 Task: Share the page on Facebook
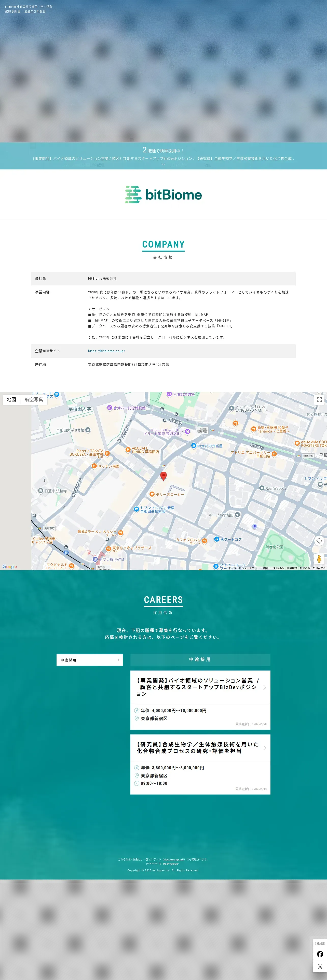pos(320,954)
